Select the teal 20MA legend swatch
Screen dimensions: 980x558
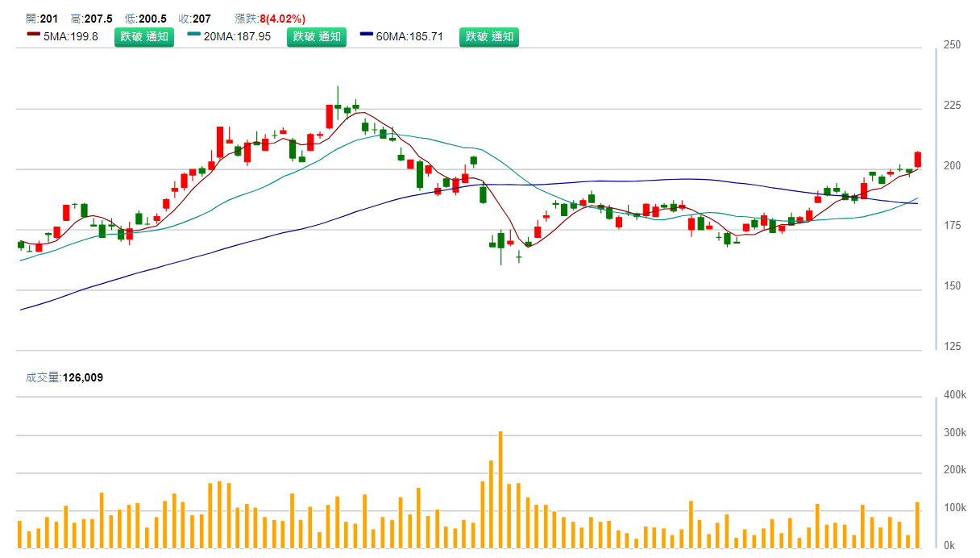coord(193,35)
